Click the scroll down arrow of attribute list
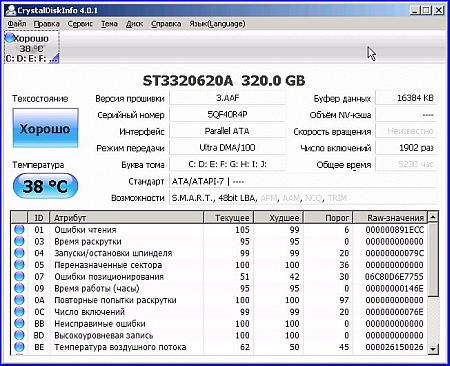This screenshot has width=450, height=366. coord(433,349)
